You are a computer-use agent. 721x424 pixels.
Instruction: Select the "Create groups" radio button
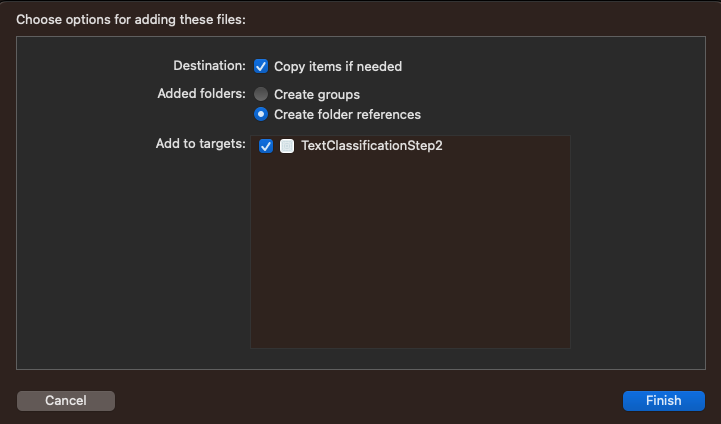261,94
